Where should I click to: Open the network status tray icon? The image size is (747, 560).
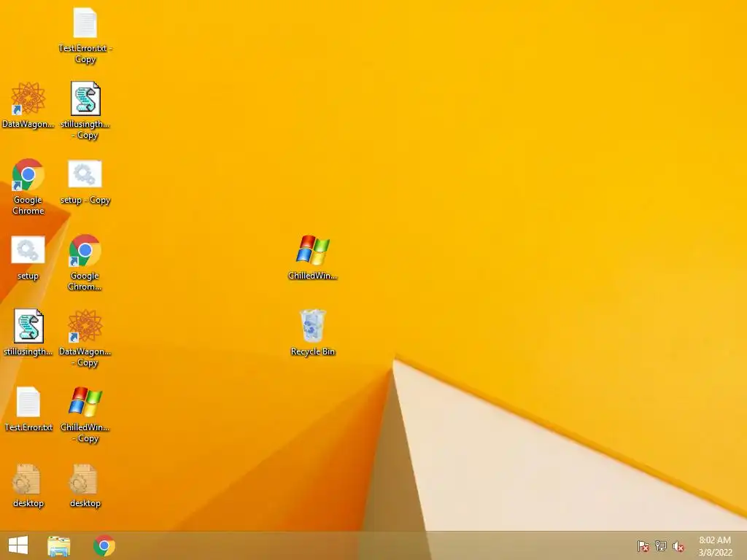(661, 546)
